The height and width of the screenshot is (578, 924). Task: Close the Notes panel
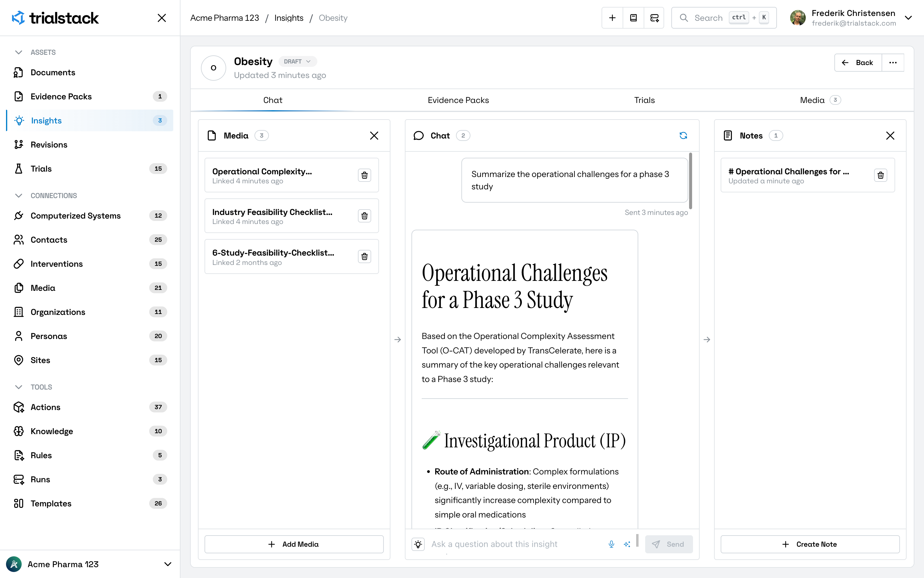890,136
